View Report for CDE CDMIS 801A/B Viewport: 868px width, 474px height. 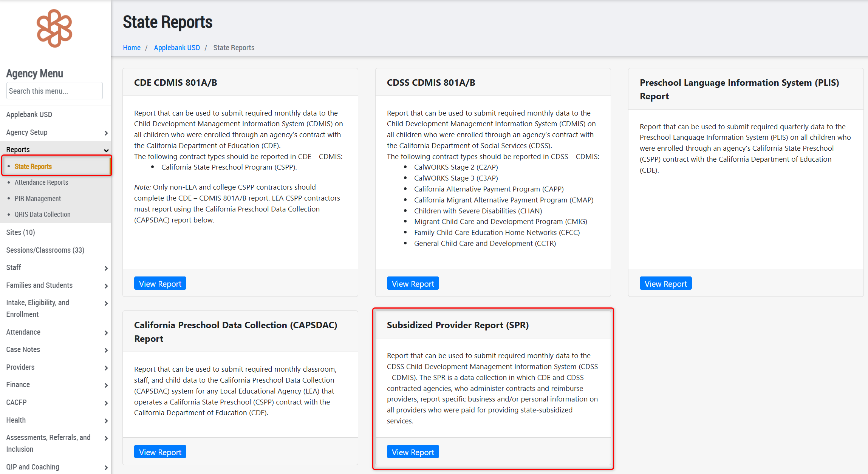pyautogui.click(x=160, y=284)
